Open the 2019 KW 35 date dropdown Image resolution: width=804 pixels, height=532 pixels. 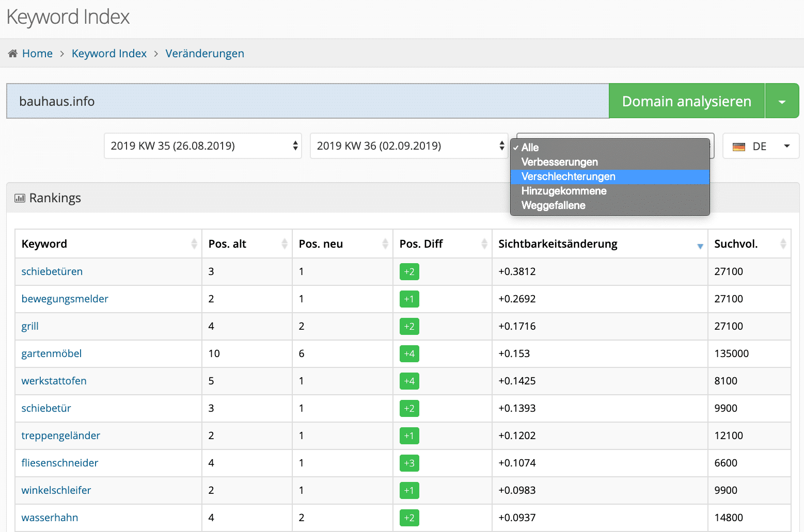[203, 146]
